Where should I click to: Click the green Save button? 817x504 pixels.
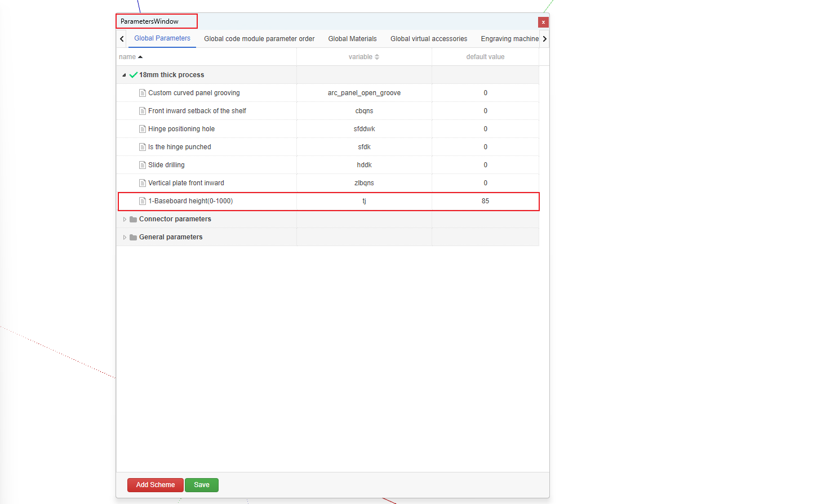(201, 485)
